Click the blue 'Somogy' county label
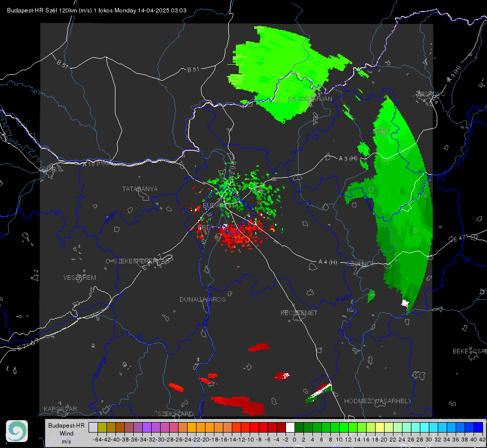Screen dimensions: 487x448 tap(99, 368)
